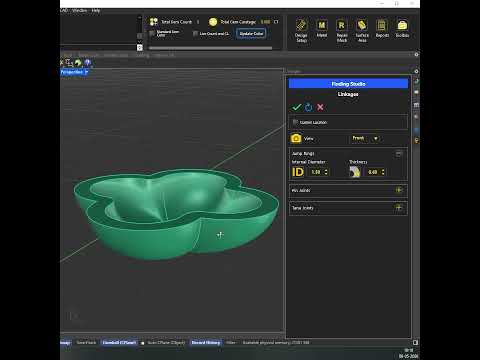
Task: Toggle the Standard Gem Color checkbox
Action: click(x=152, y=33)
